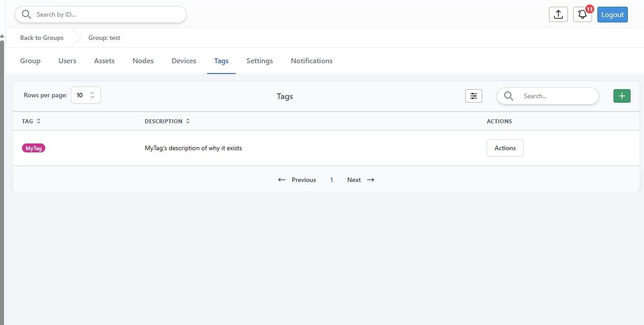
Task: Click the upload icon button
Action: [x=558, y=14]
